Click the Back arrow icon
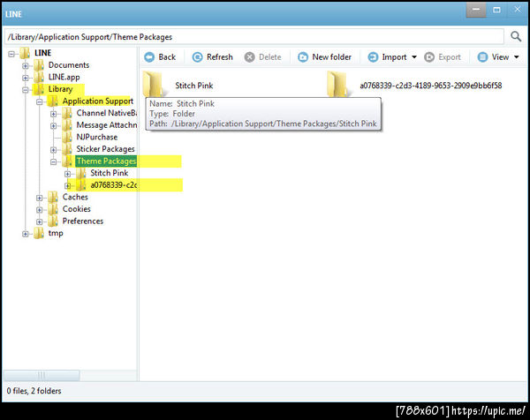 [x=149, y=57]
